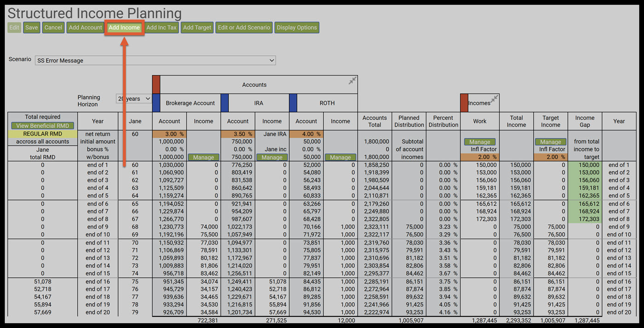The image size is (644, 328).
Task: Select Brokerage income value 34,584
Action: [209, 312]
